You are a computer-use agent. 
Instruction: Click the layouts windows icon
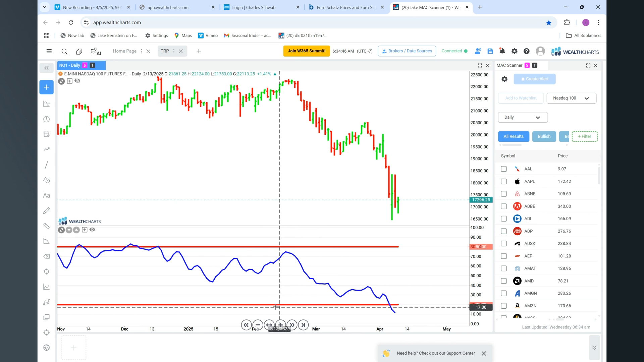[x=79, y=51]
